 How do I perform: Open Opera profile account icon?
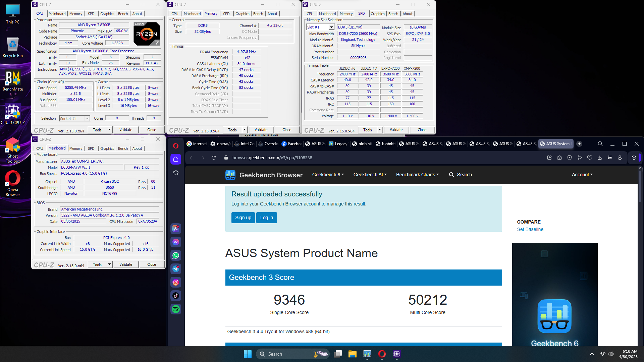pyautogui.click(x=620, y=158)
